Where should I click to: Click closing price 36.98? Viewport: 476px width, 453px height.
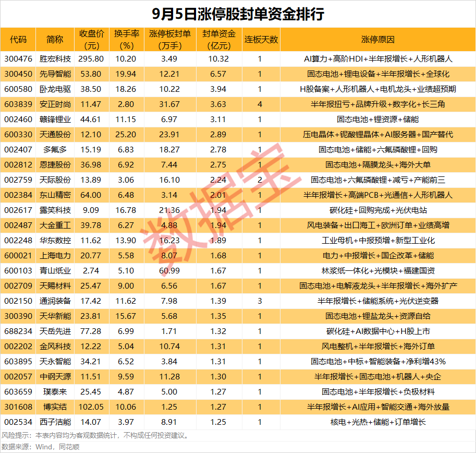coord(91,165)
